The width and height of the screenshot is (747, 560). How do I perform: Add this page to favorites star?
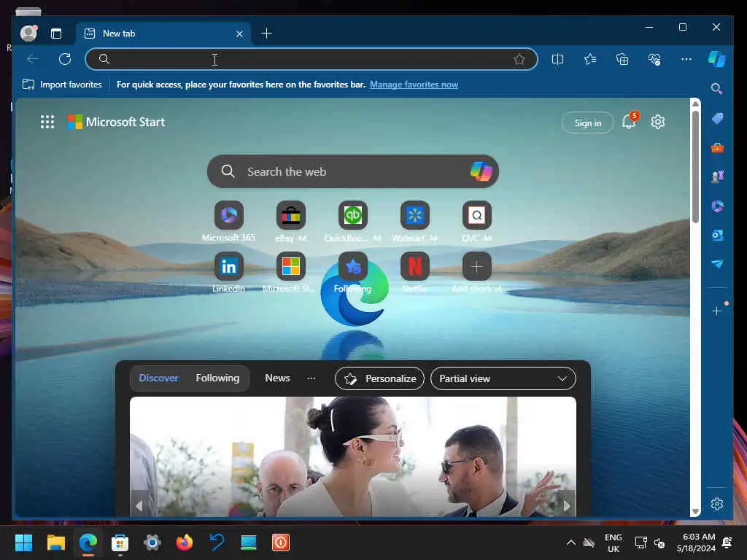point(519,59)
